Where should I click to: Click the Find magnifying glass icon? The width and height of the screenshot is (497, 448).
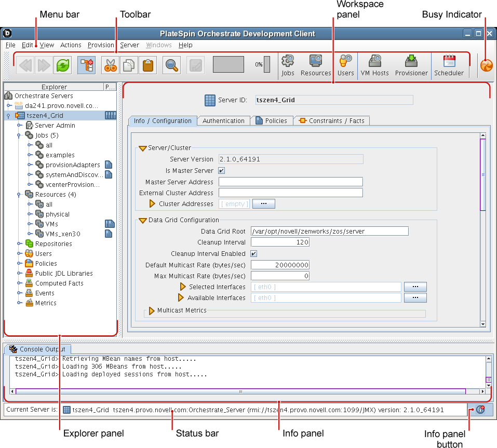click(171, 65)
